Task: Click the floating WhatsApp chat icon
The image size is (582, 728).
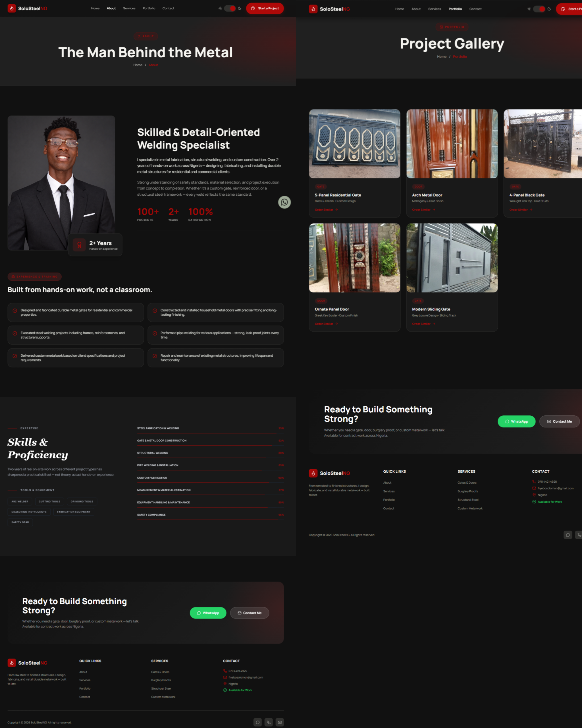Action: tap(284, 202)
